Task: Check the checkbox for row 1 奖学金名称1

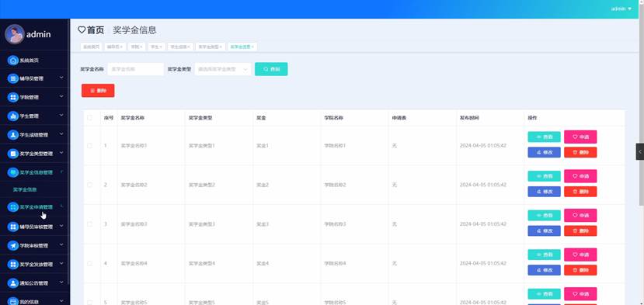Action: 90,146
